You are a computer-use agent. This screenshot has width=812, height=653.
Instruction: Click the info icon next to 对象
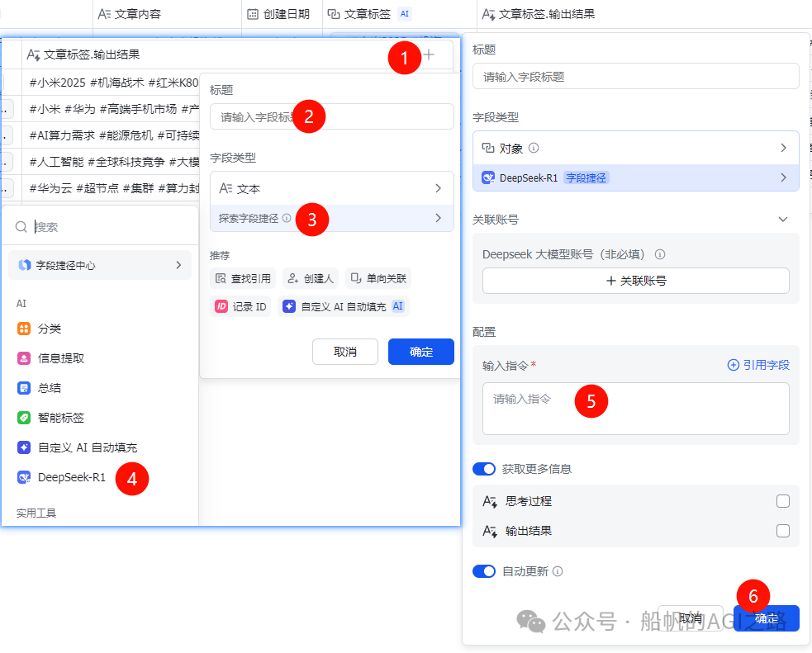pos(534,148)
